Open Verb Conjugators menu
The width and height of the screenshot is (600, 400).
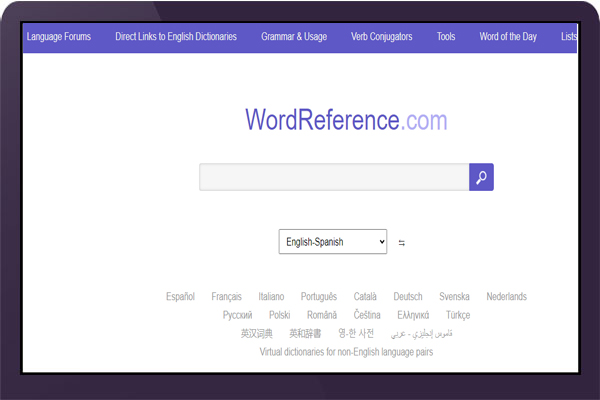tap(382, 37)
